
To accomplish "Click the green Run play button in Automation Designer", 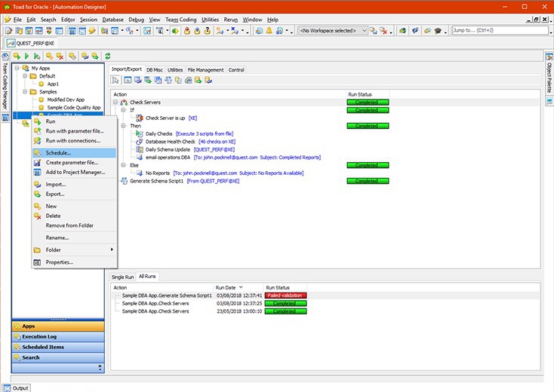I will tap(26, 56).
